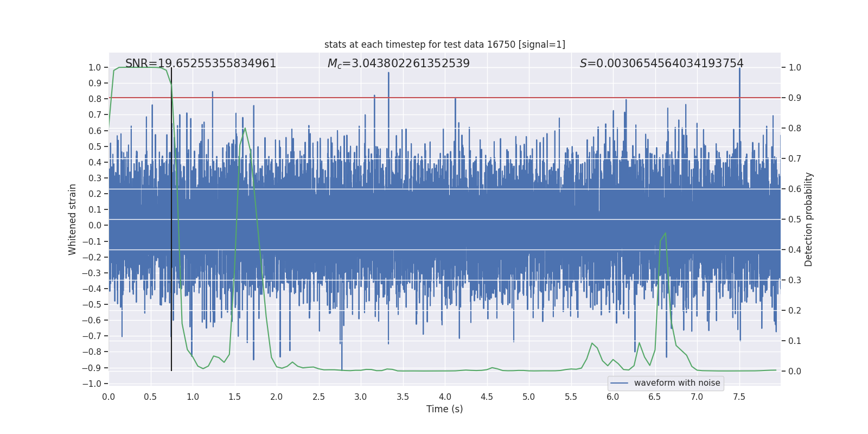Click the 'waveform with noise' legend label
The height and width of the screenshot is (434, 868).
tap(676, 383)
